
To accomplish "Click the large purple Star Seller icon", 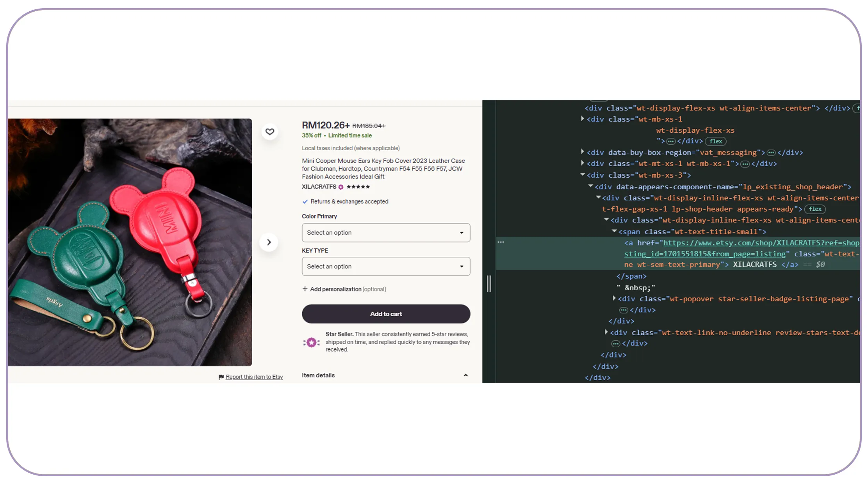I will (311, 342).
